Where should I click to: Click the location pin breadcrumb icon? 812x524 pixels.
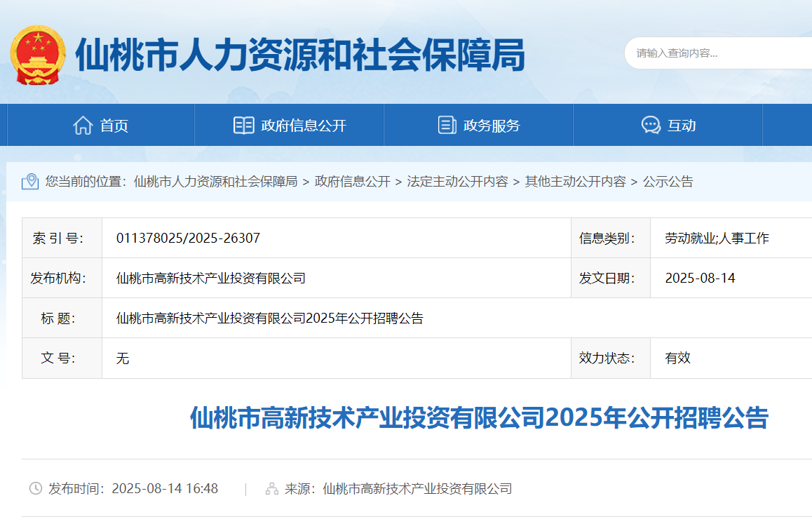(30, 182)
